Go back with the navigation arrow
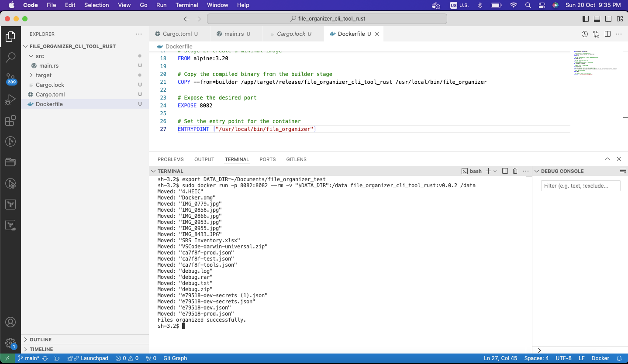This screenshot has width=628, height=364. click(186, 19)
